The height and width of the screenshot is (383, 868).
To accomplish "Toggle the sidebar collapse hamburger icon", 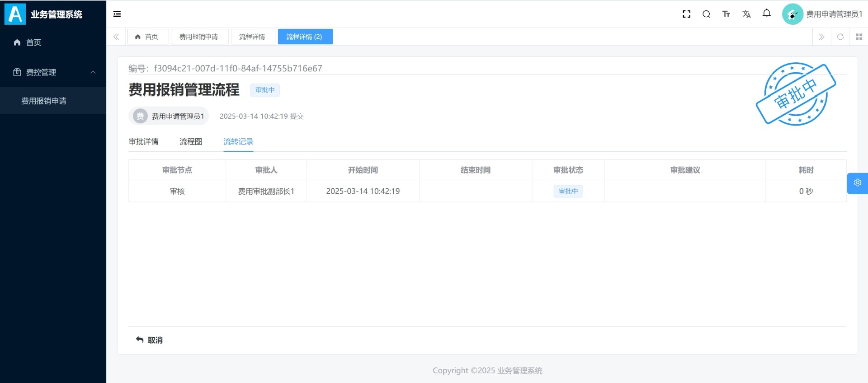I will (x=117, y=14).
